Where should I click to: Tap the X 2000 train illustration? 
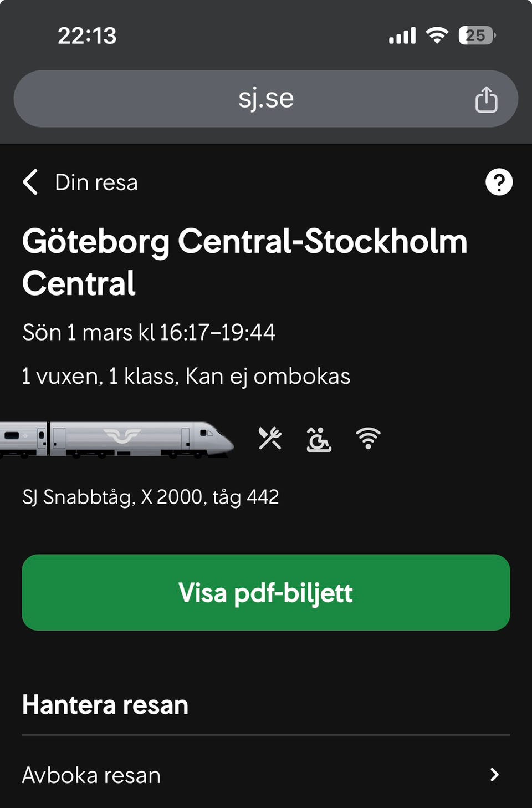(x=116, y=439)
